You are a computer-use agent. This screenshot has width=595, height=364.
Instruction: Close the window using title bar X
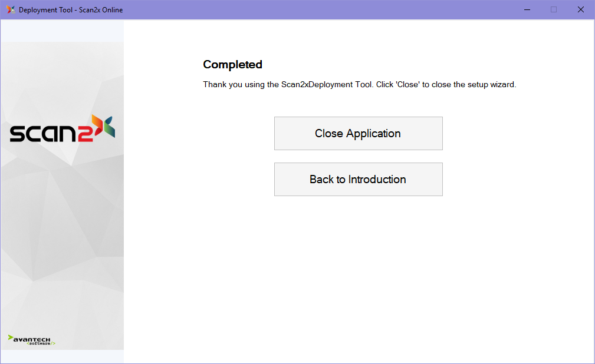581,9
